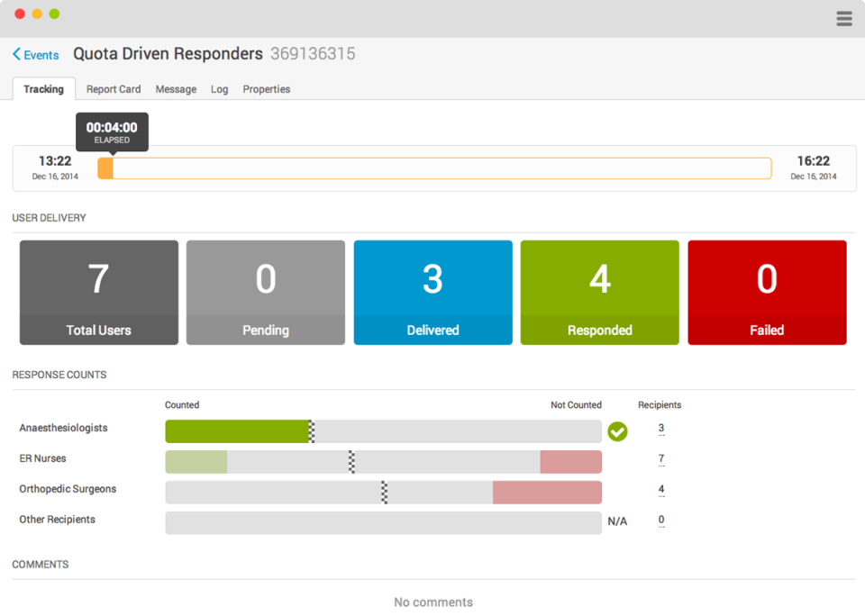The image size is (865, 616).
Task: Click the Other Recipients empty bar
Action: tap(384, 523)
